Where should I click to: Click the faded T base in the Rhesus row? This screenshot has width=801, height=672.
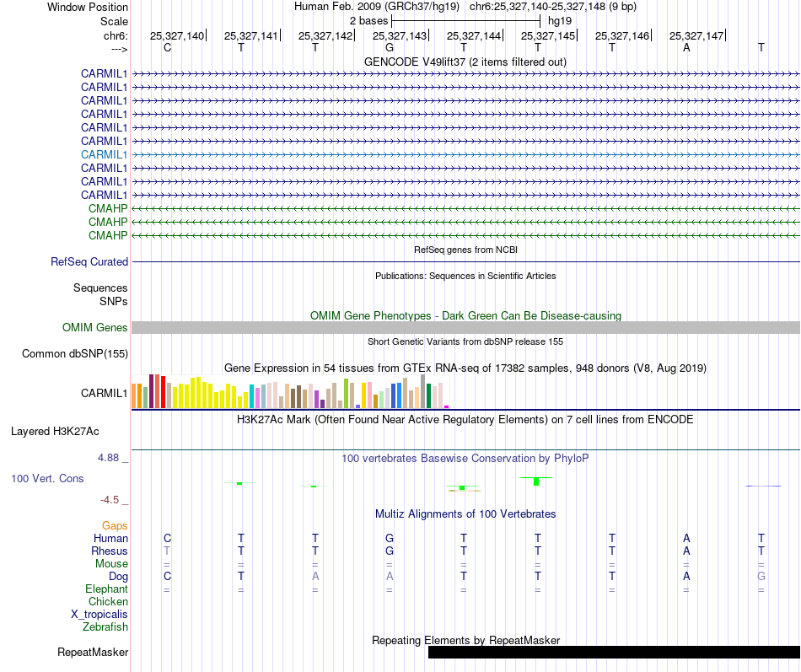(167, 551)
